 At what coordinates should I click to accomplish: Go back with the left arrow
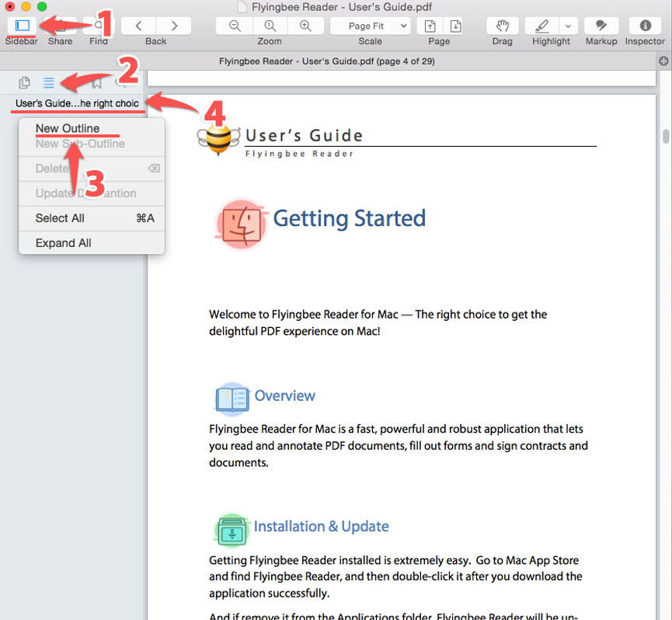(x=139, y=26)
